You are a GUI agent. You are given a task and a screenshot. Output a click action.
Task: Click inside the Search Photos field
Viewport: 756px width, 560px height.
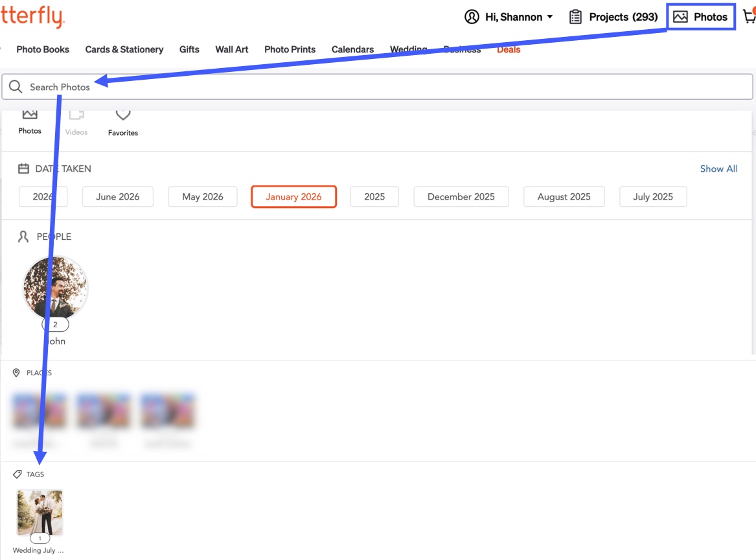[378, 87]
